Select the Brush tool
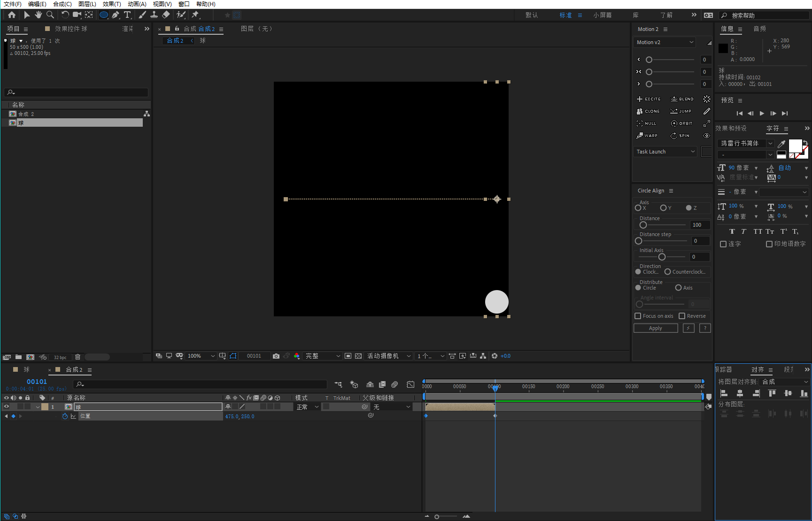Viewport: 812px width, 521px height. coord(142,15)
